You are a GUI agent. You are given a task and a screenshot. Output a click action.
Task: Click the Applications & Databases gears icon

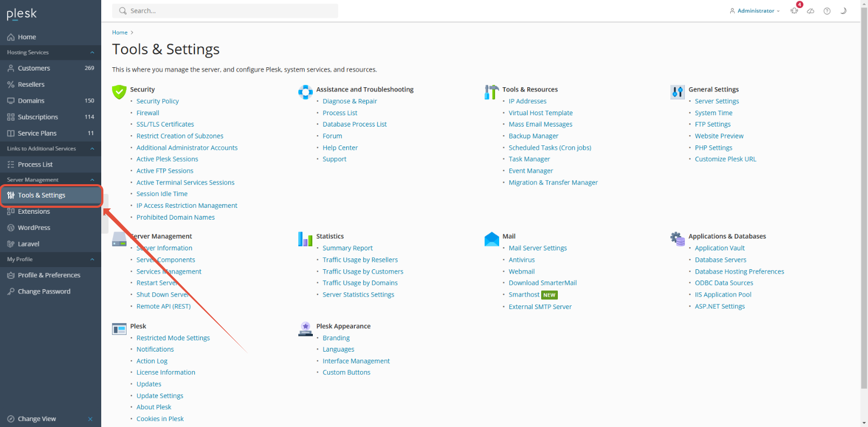pyautogui.click(x=677, y=239)
